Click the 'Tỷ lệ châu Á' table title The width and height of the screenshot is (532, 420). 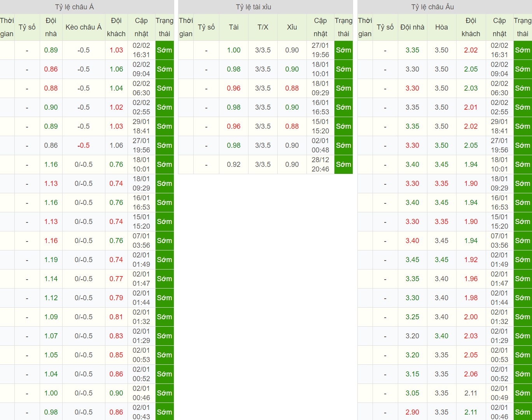pos(74,7)
